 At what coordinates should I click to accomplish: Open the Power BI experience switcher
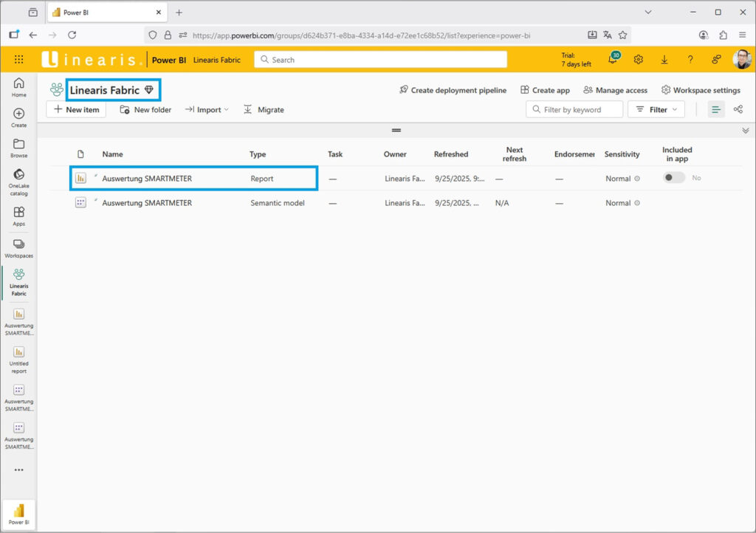[18, 515]
